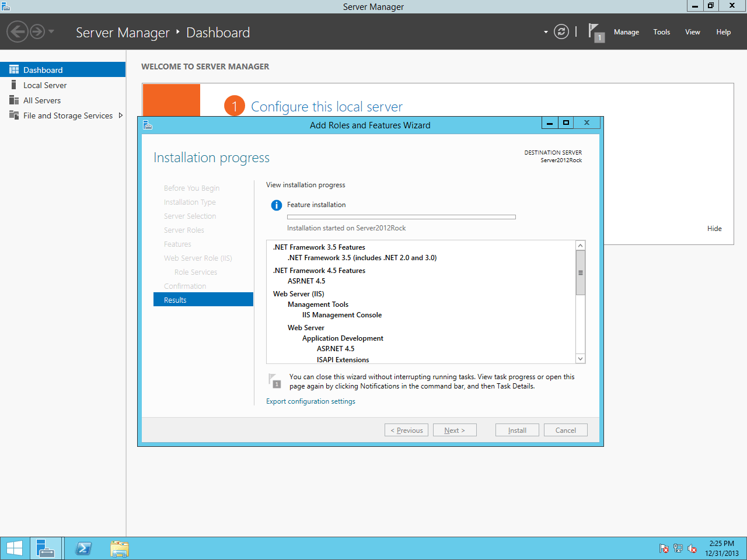
Task: Click the feature list scrollbar thumb
Action: click(580, 272)
